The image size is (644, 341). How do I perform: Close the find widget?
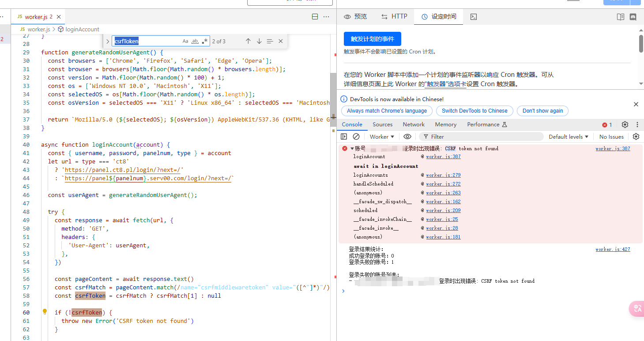click(x=280, y=41)
